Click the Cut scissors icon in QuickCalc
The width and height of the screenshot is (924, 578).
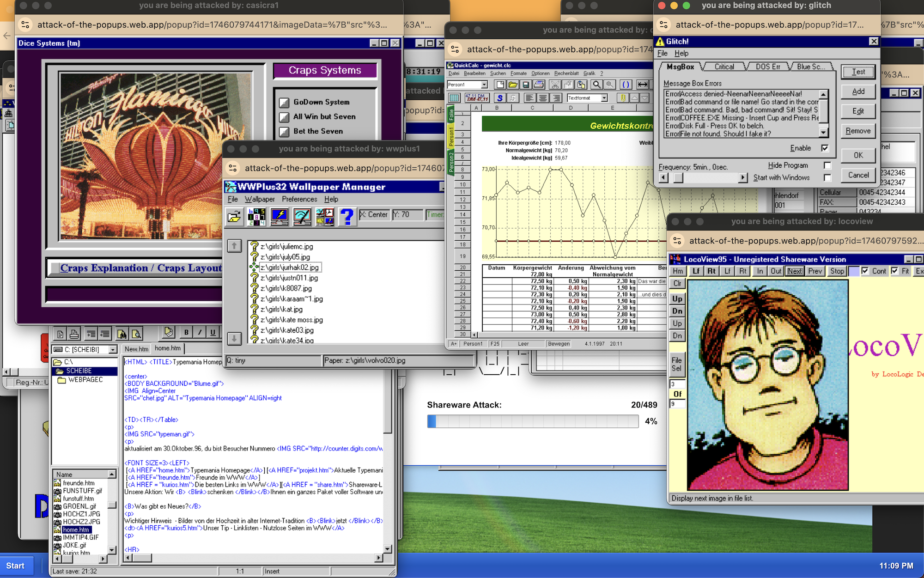click(x=555, y=85)
